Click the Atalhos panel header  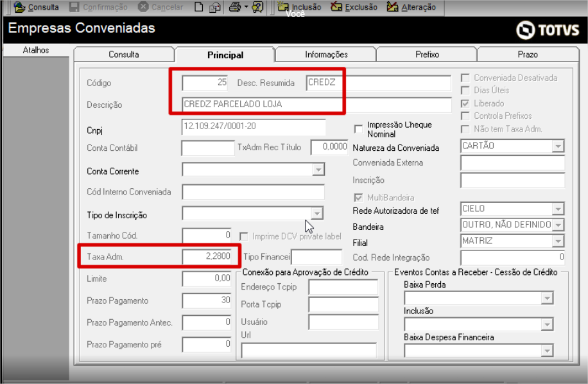[x=36, y=50]
